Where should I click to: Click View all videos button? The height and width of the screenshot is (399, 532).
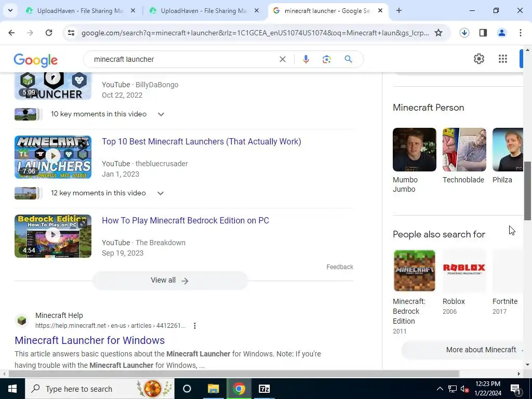170,280
